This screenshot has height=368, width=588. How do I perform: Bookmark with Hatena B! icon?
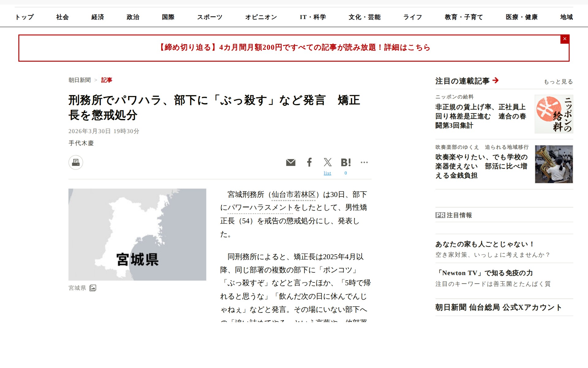(x=346, y=162)
